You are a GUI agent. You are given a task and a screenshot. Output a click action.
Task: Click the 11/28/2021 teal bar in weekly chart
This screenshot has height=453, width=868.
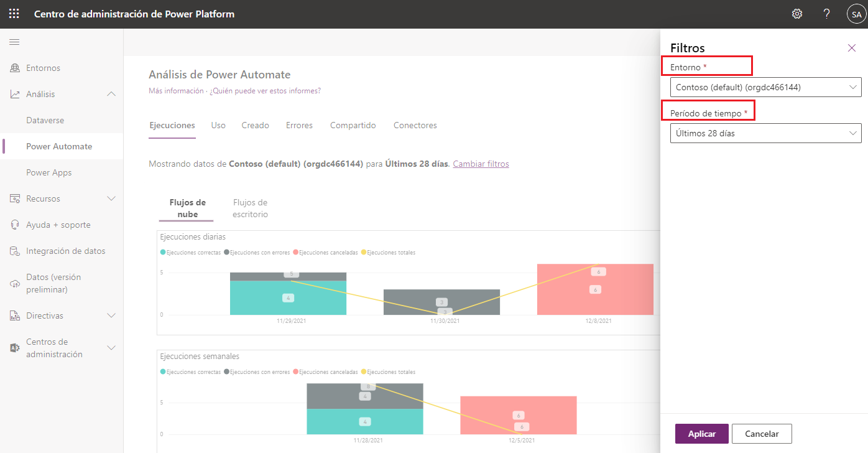365,421
